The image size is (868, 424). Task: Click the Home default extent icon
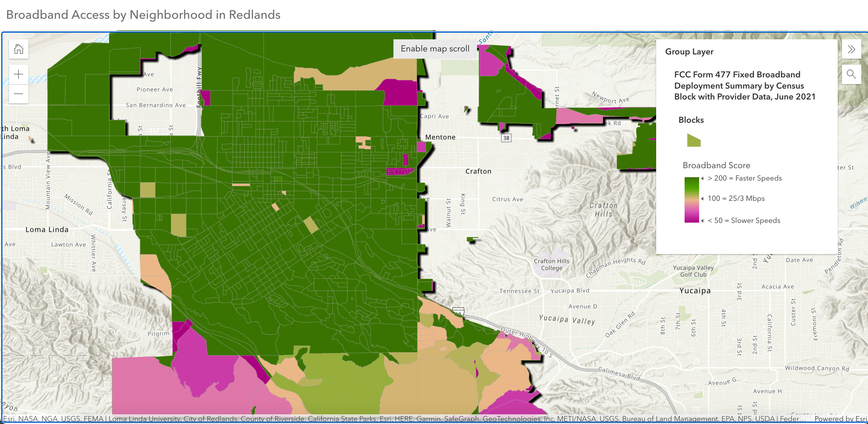click(18, 49)
